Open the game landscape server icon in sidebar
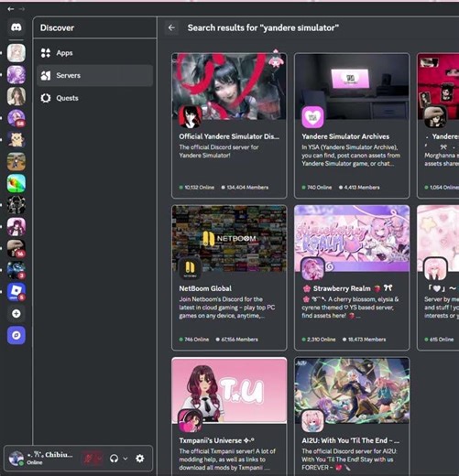 16,161
